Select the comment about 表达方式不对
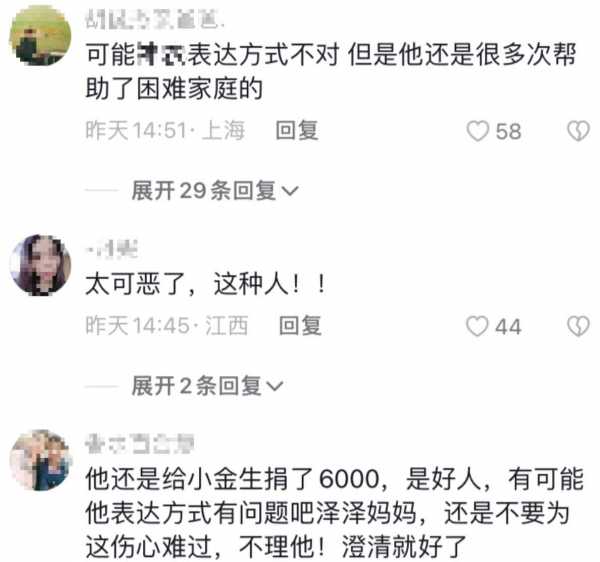The image size is (600, 562). 331,72
